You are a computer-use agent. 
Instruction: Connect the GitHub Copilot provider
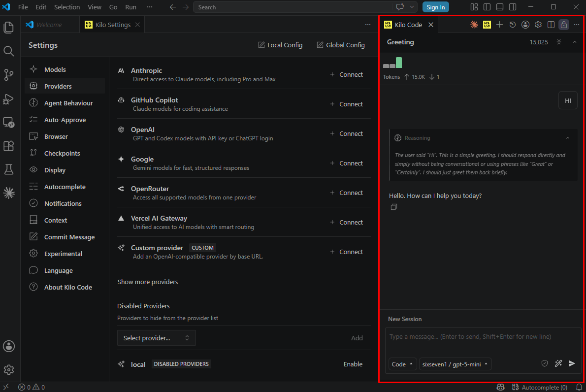[347, 104]
